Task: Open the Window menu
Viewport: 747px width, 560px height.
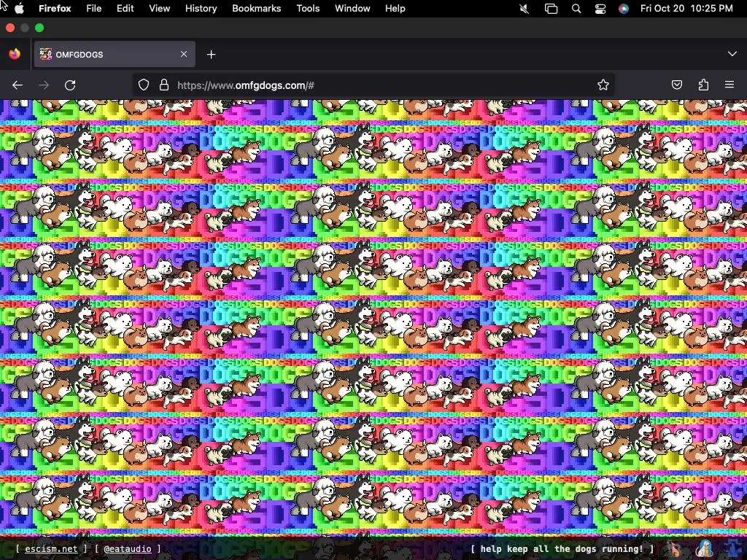Action: 352,9
